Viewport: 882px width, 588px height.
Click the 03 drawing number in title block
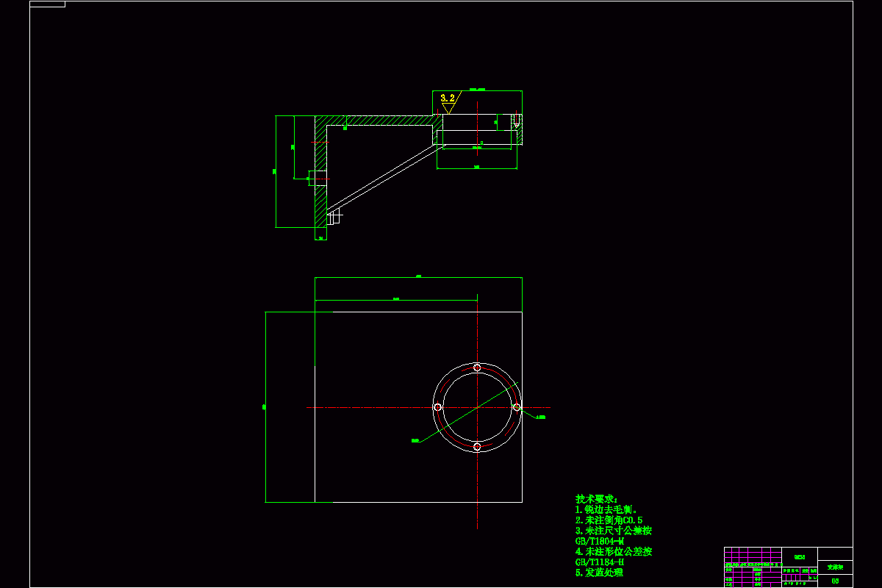(x=835, y=581)
